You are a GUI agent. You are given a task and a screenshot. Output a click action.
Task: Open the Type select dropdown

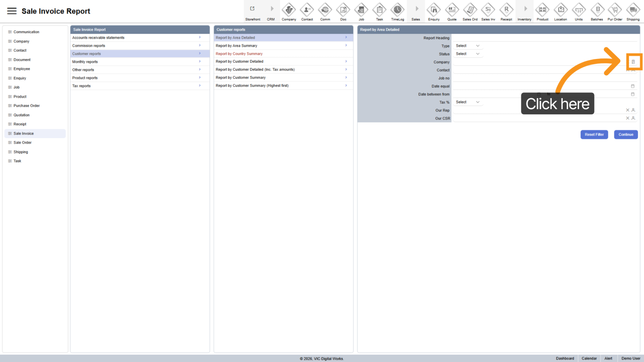(x=467, y=46)
